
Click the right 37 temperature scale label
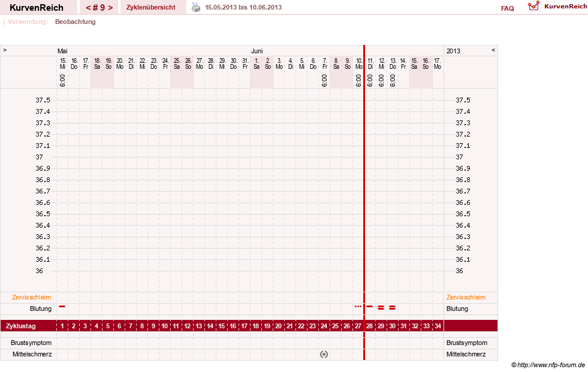pyautogui.click(x=459, y=157)
